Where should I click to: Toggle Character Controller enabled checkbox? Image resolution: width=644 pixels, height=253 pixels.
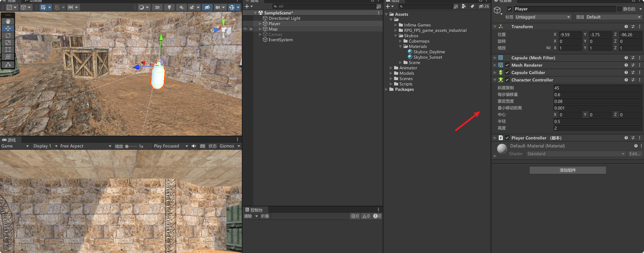tap(507, 80)
